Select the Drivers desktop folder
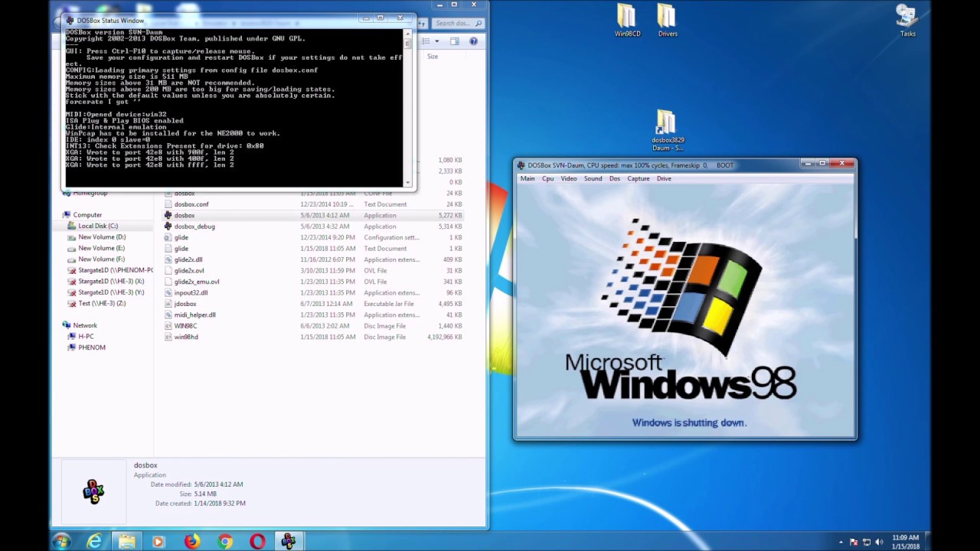 [668, 21]
